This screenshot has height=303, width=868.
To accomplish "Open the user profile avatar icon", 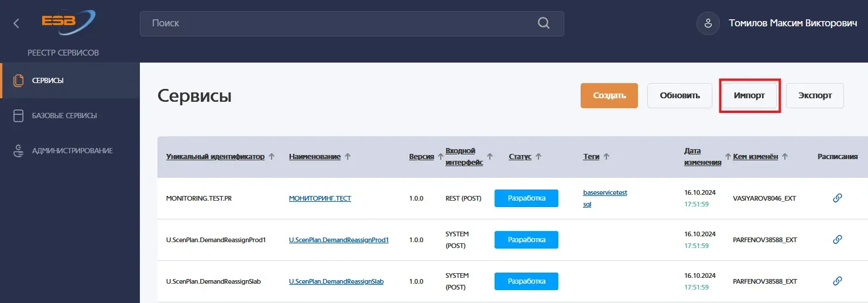I will pos(708,23).
